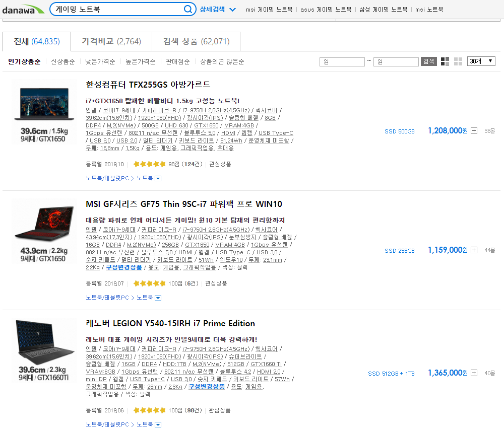
Task: Click 44몰 seller count text
Action: pos(489,250)
